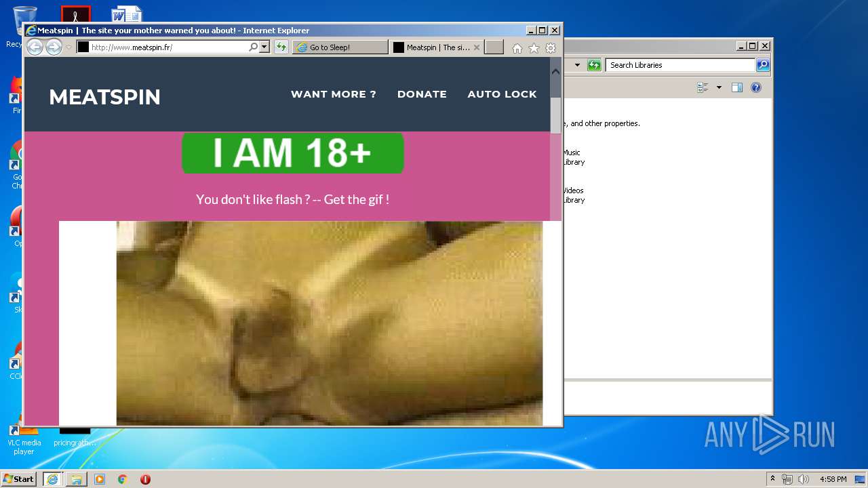
Task: Go back in Internet Explorer
Action: pyautogui.click(x=35, y=47)
